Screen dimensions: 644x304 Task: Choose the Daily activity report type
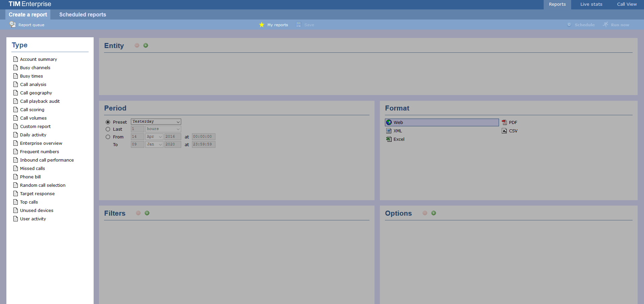click(x=33, y=135)
